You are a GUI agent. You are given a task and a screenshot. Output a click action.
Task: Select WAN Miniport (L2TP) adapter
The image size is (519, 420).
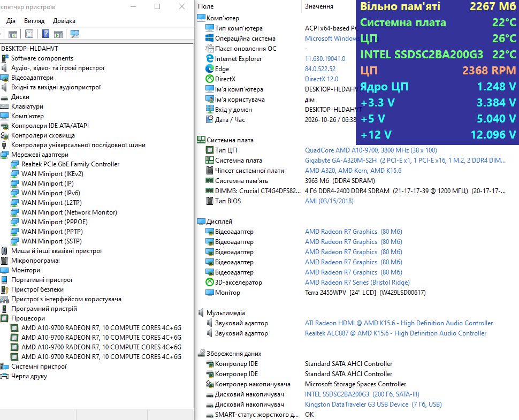(51, 203)
